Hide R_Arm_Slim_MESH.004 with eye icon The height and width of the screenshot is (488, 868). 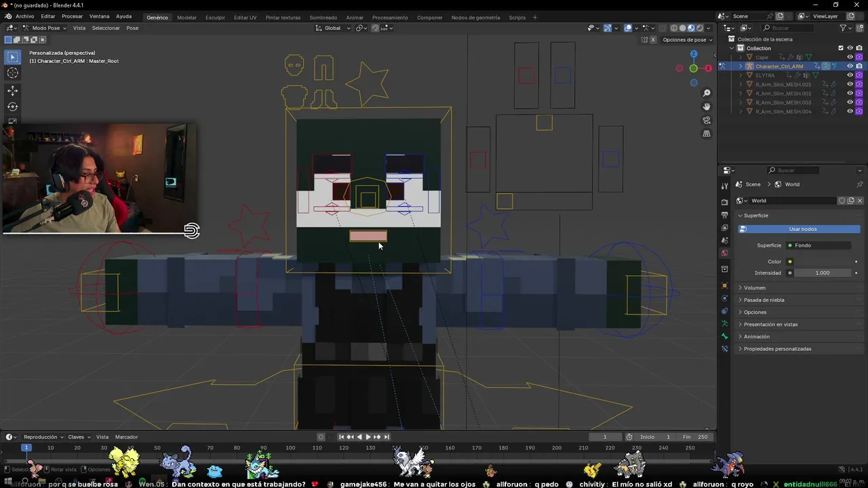pos(850,111)
